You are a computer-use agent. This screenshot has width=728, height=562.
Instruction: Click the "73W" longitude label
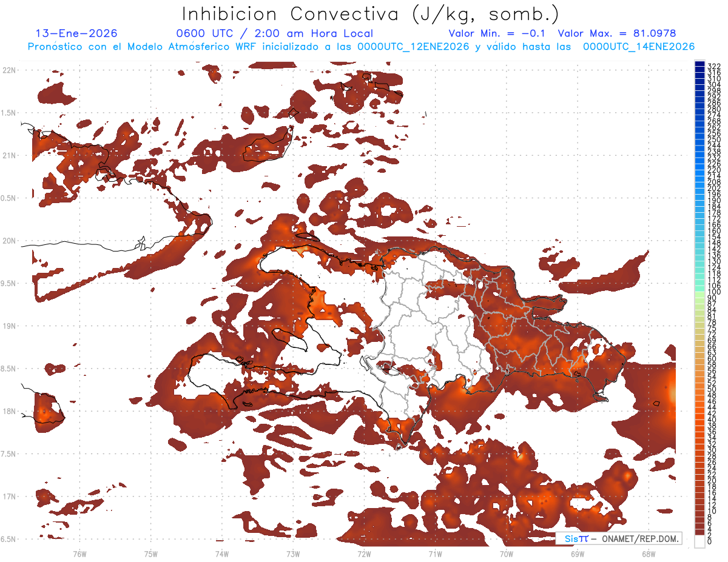292,554
